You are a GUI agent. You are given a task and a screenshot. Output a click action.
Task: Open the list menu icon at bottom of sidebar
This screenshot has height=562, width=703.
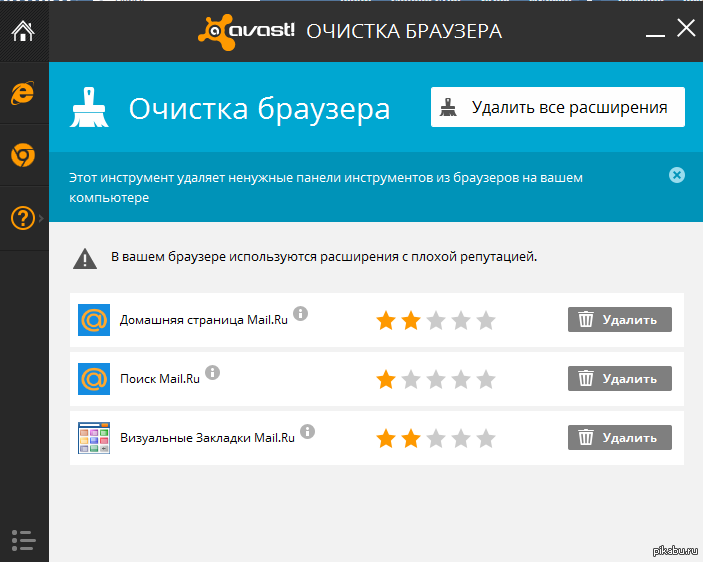(23, 540)
